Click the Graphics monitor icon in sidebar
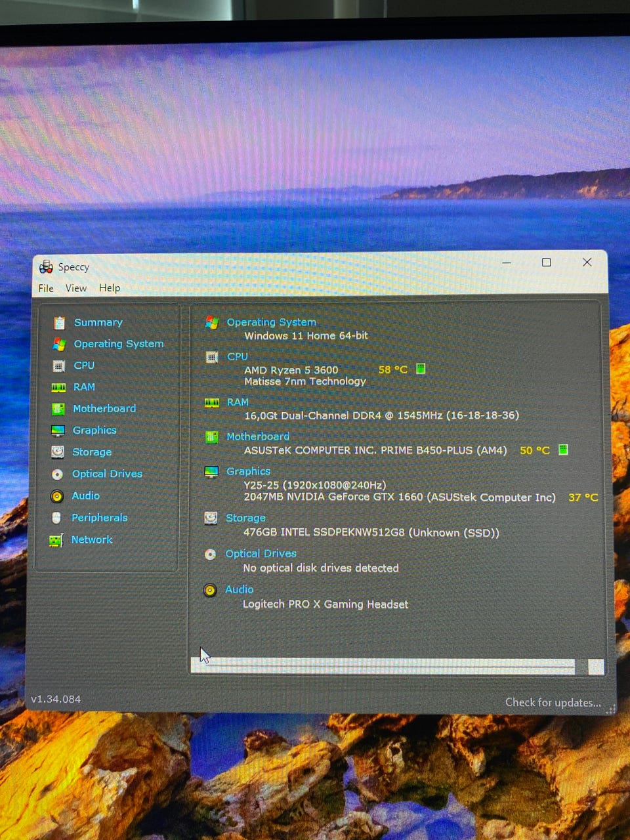Screen dimensions: 630x840 point(58,430)
